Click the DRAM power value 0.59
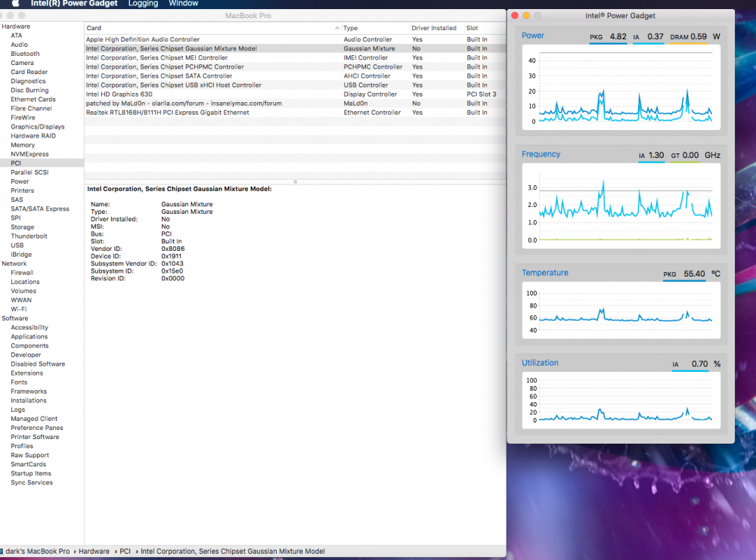Image resolution: width=756 pixels, height=560 pixels. click(698, 36)
